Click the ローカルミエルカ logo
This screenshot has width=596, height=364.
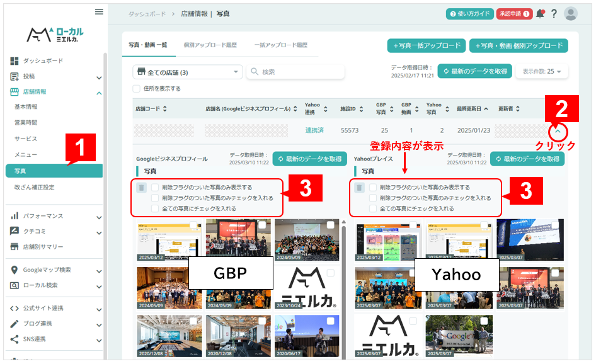point(55,34)
